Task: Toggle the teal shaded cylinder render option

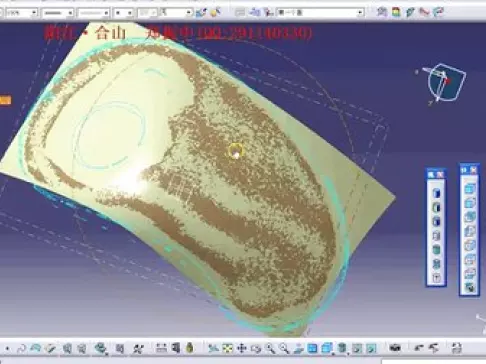Action: point(436,250)
